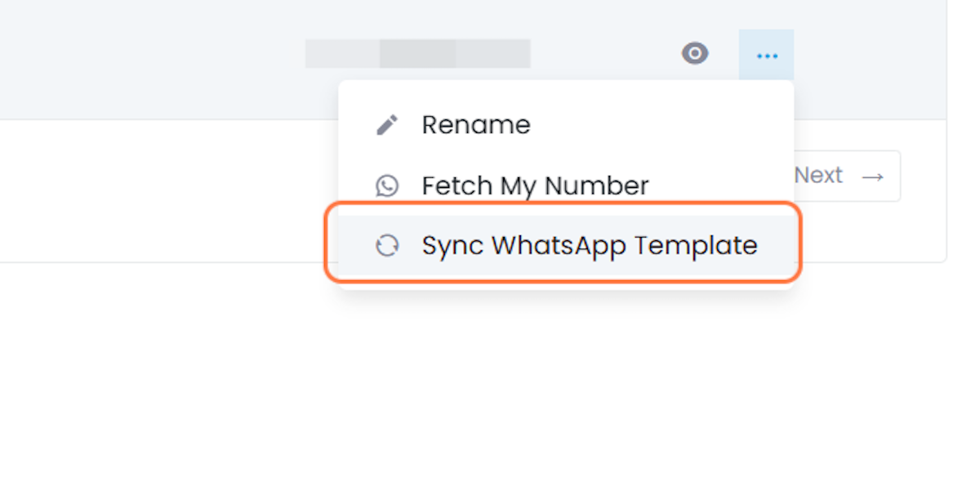The image size is (980, 491).
Task: Click the blurred name text in row
Action: 417,54
